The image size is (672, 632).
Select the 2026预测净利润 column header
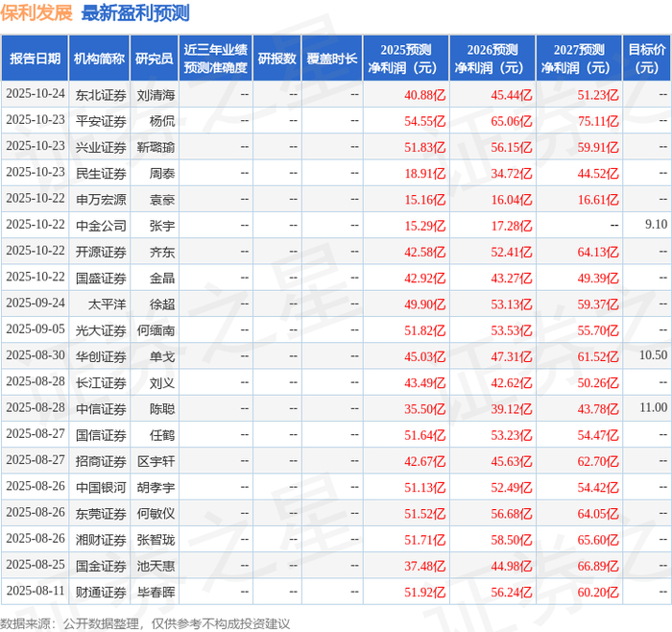click(x=492, y=59)
